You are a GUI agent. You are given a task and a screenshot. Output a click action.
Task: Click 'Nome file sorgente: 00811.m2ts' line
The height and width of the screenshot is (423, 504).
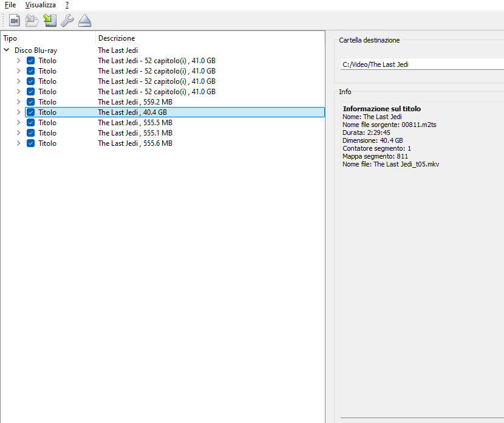tap(390, 125)
